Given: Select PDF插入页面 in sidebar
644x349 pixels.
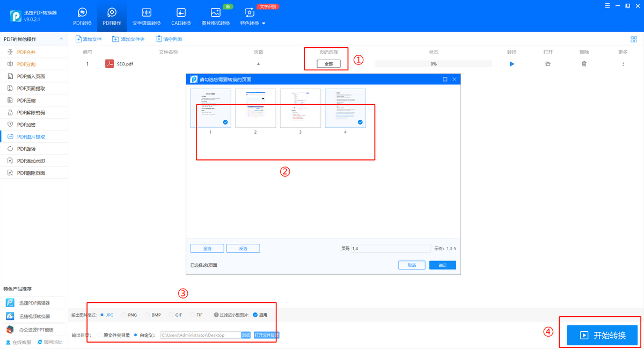Looking at the screenshot, I should (x=34, y=76).
